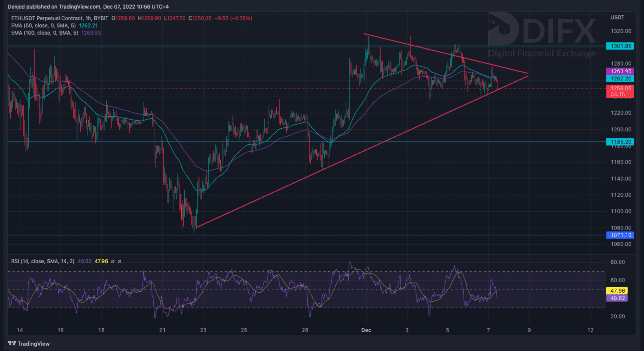
Task: Select the RSI 14 indicator legend
Action: [x=43, y=261]
